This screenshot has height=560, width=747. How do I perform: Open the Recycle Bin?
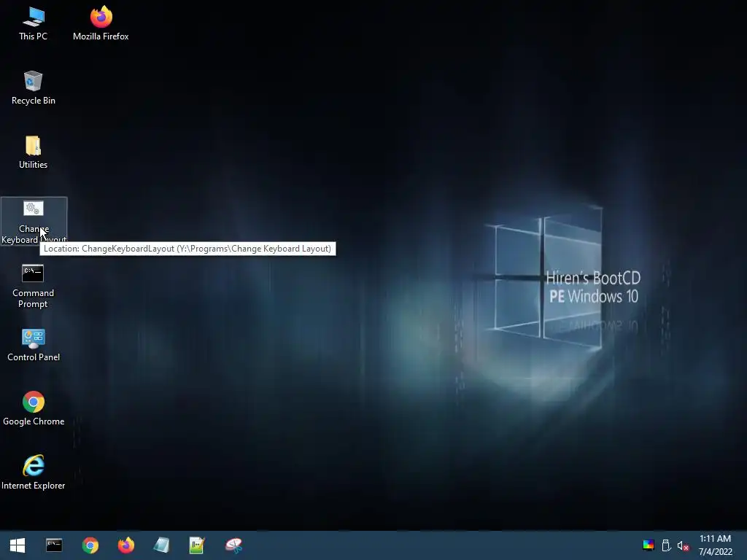click(34, 88)
